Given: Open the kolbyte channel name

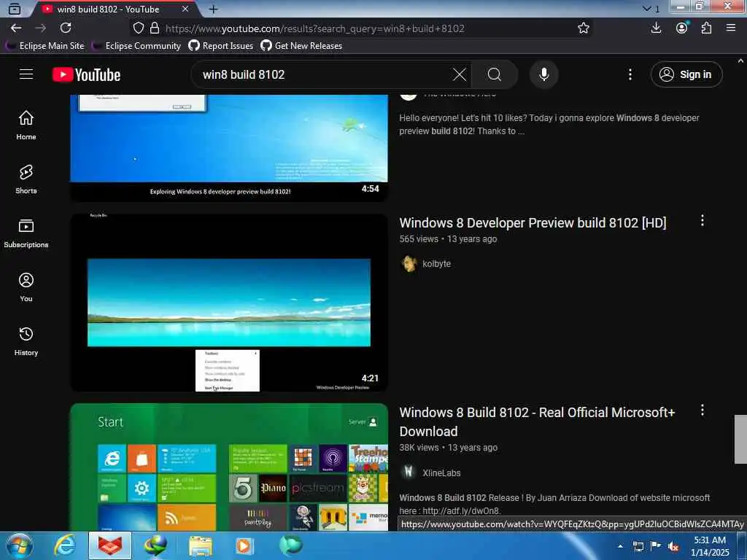Looking at the screenshot, I should [x=436, y=264].
